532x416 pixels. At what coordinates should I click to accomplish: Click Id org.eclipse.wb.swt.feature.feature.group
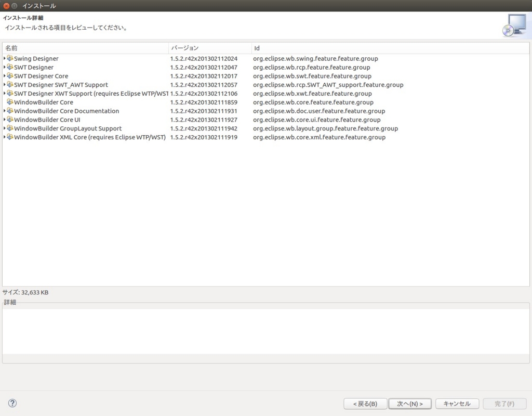pyautogui.click(x=312, y=76)
